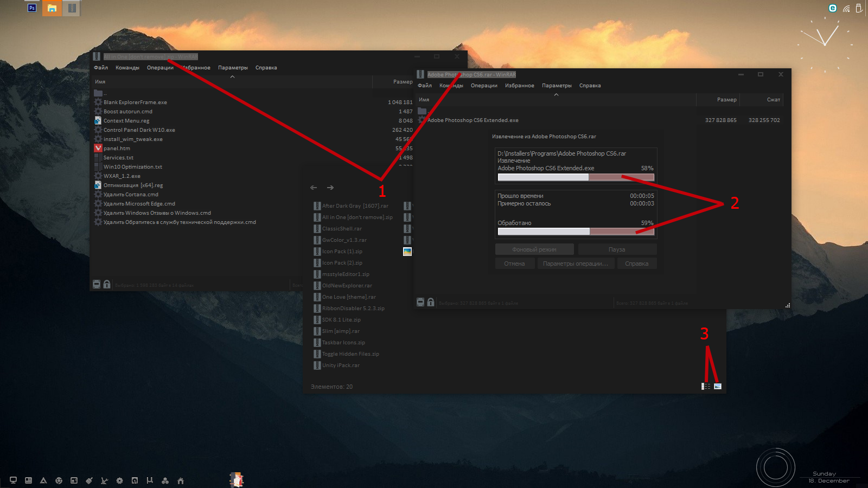The width and height of the screenshot is (868, 488).
Task: Launch the triangle dock icon
Action: coord(43,480)
